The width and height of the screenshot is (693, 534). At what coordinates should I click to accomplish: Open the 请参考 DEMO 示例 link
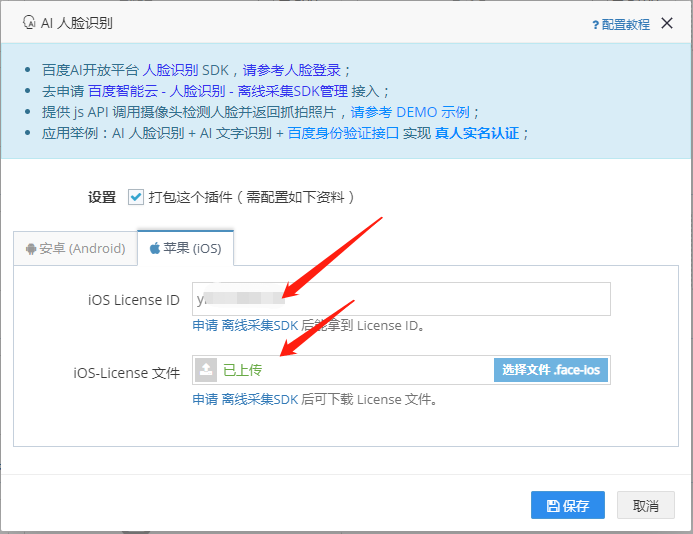pos(410,112)
